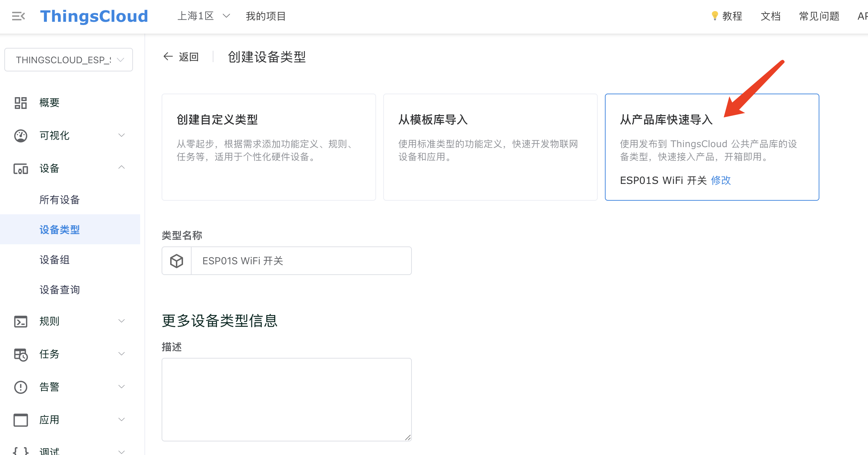Collapse the 设备 menu chevron
Viewport: 868px width, 455px height.
click(x=122, y=167)
